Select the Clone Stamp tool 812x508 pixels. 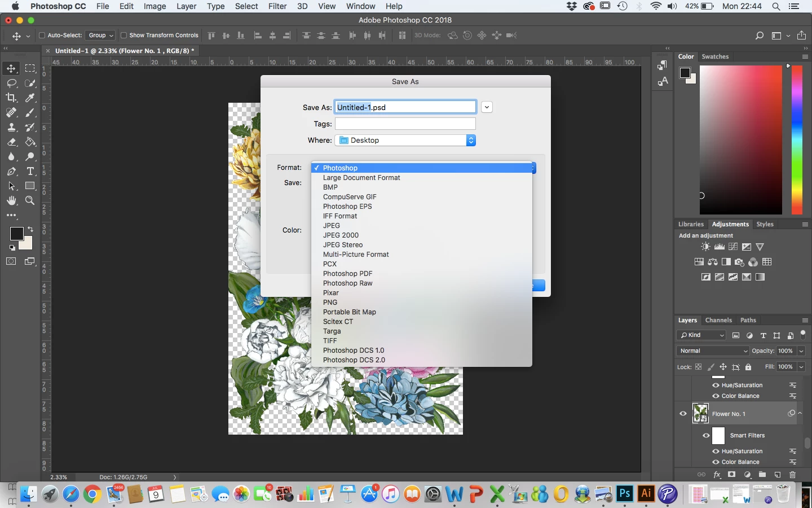pos(11,128)
